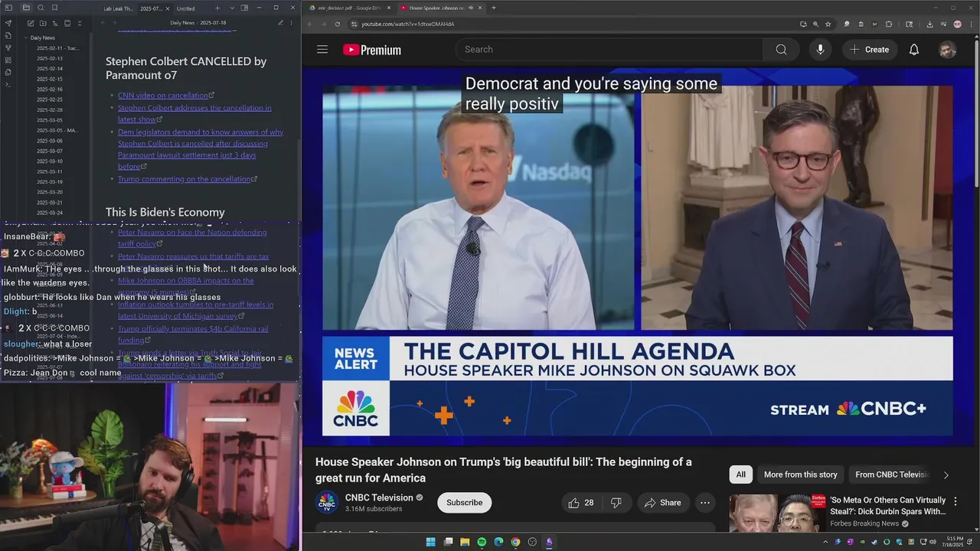The image size is (980, 551).
Task: Share the CNBC video
Action: pyautogui.click(x=663, y=502)
